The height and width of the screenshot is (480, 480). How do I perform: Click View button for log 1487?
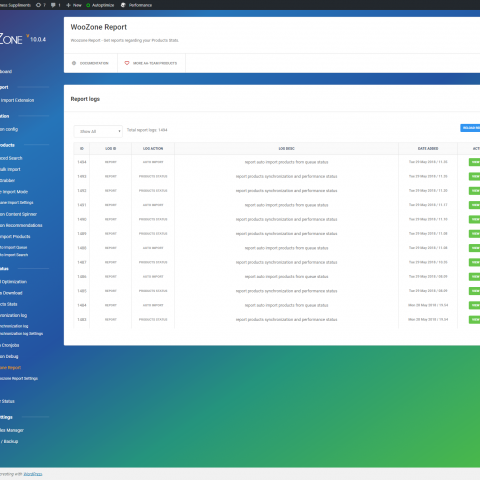pyautogui.click(x=475, y=262)
